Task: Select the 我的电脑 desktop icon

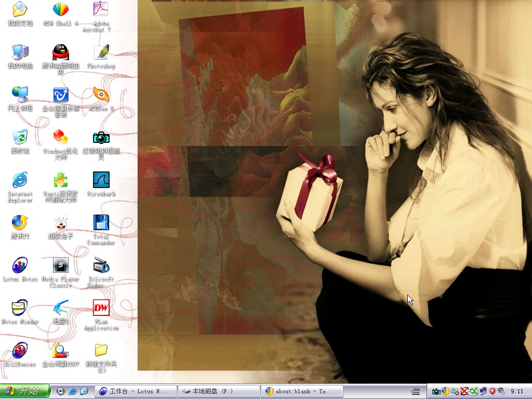Action: pyautogui.click(x=20, y=56)
